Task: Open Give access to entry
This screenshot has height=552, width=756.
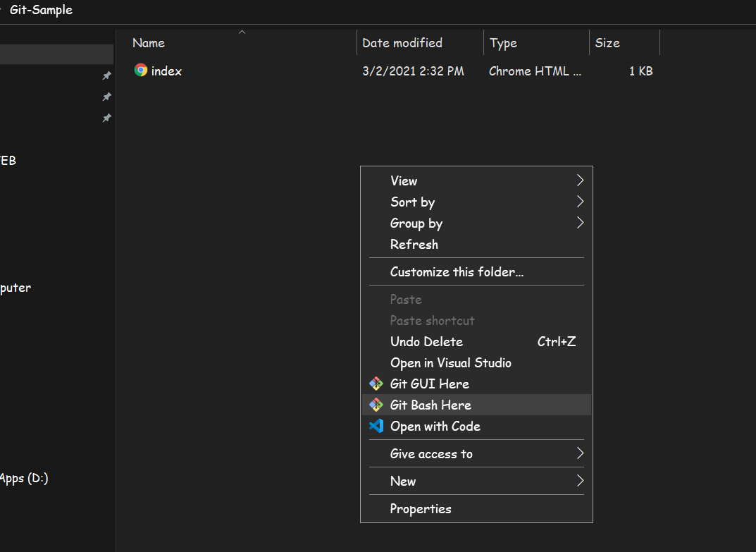Action: (476, 453)
